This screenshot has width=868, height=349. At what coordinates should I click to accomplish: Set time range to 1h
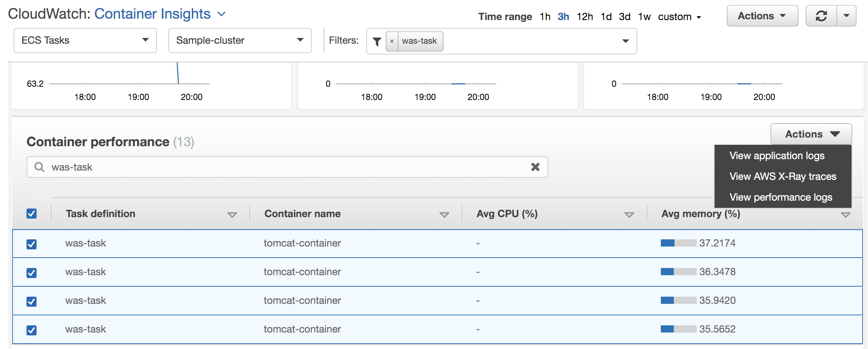(545, 17)
